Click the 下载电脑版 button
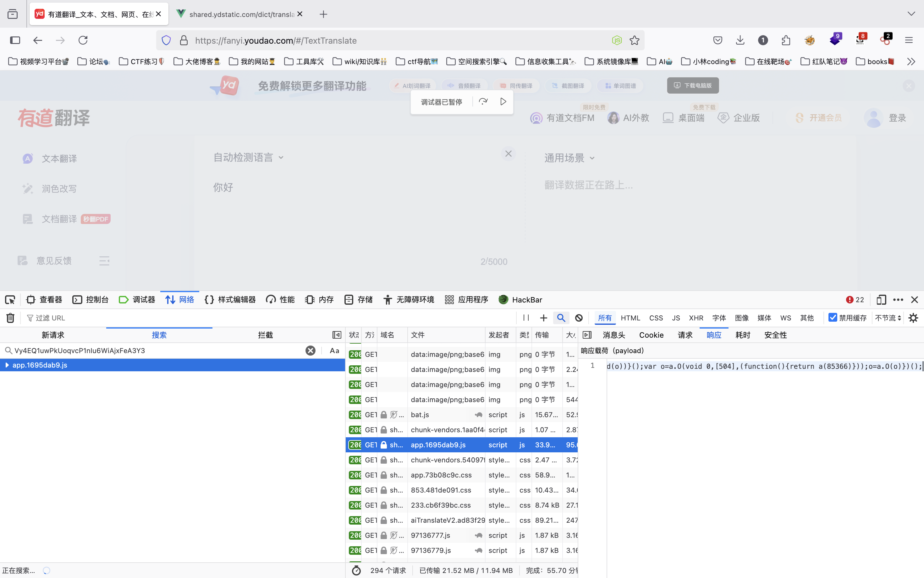Viewport: 924px width, 578px height. [x=693, y=86]
